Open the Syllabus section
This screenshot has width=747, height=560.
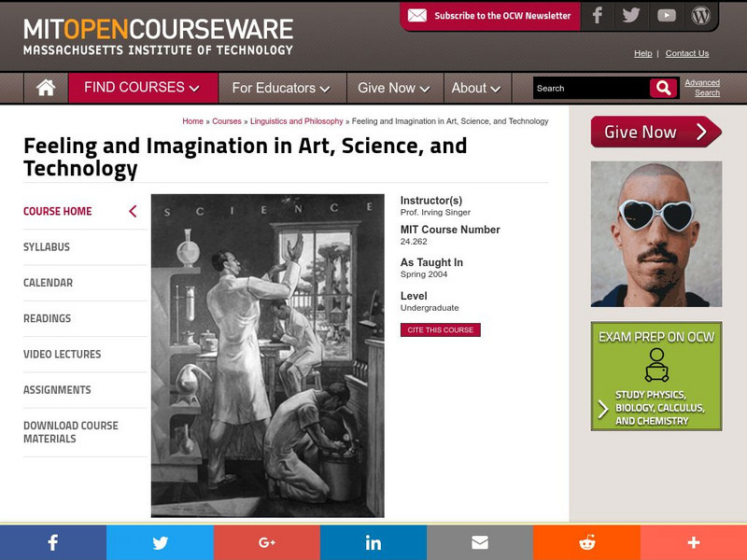[47, 247]
